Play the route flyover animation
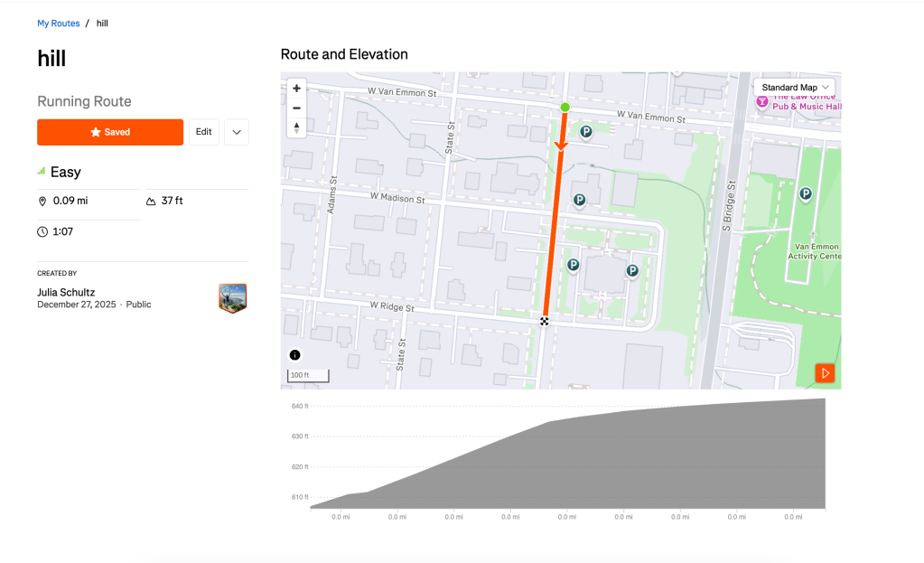Image resolution: width=924 pixels, height=563 pixels. coord(825,373)
